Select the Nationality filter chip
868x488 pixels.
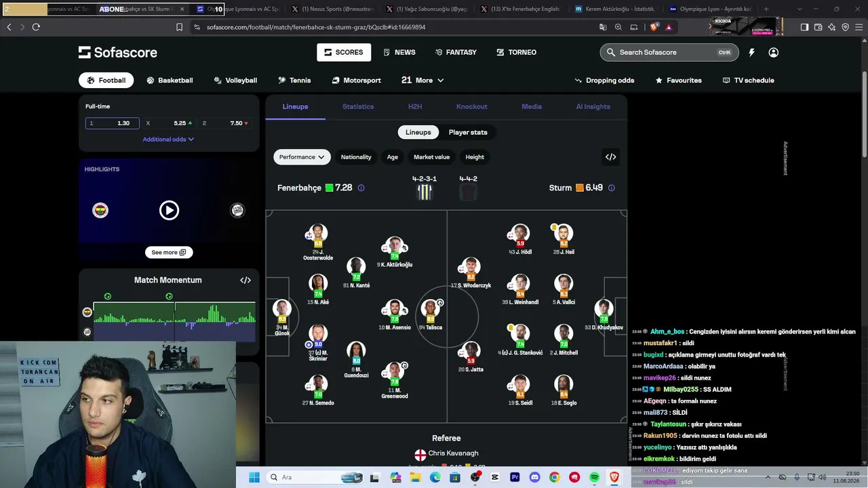(356, 157)
